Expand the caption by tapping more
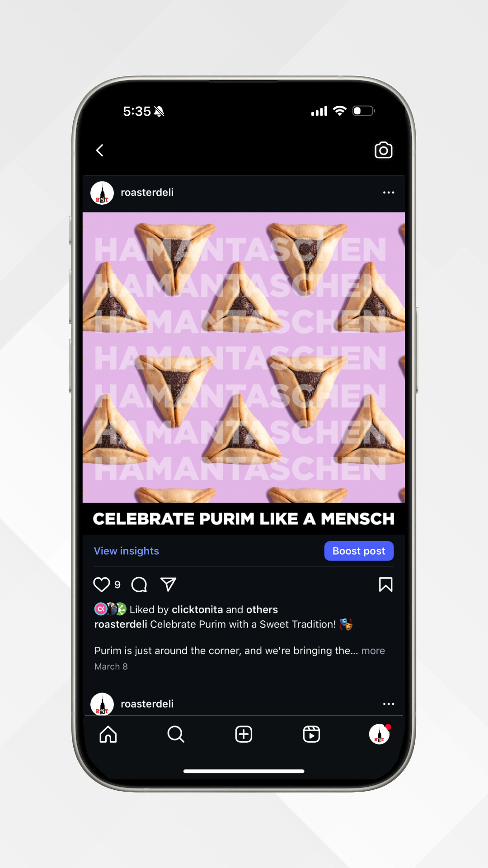Screen dimensions: 488x868 pyautogui.click(x=373, y=651)
